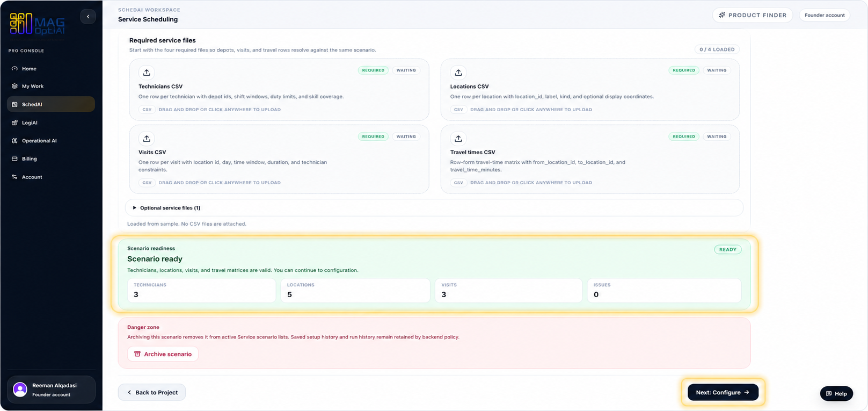Click the LogiAI icon

point(14,122)
